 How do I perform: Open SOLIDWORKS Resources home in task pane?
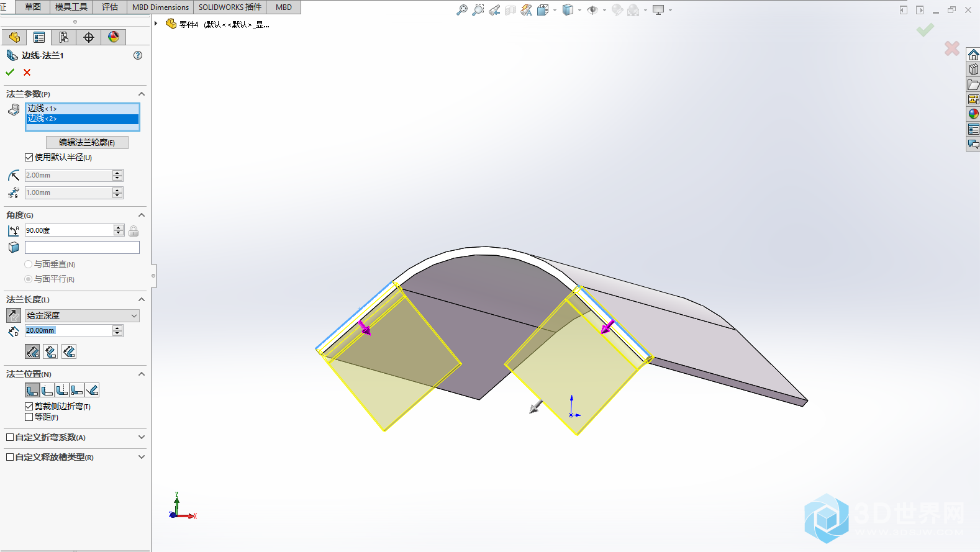pyautogui.click(x=973, y=55)
